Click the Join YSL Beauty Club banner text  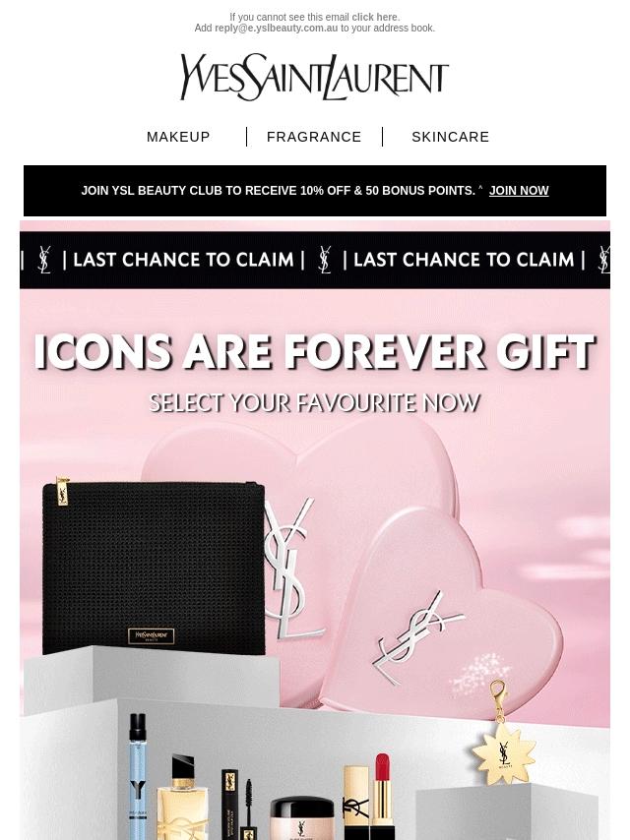[279, 191]
